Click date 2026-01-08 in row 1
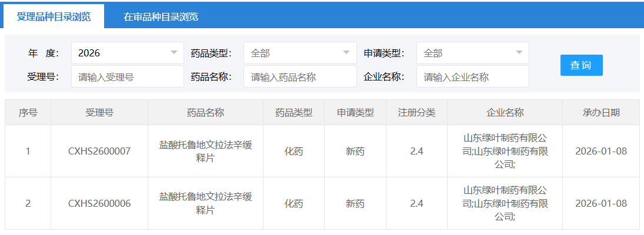The height and width of the screenshot is (235, 644). [600, 152]
